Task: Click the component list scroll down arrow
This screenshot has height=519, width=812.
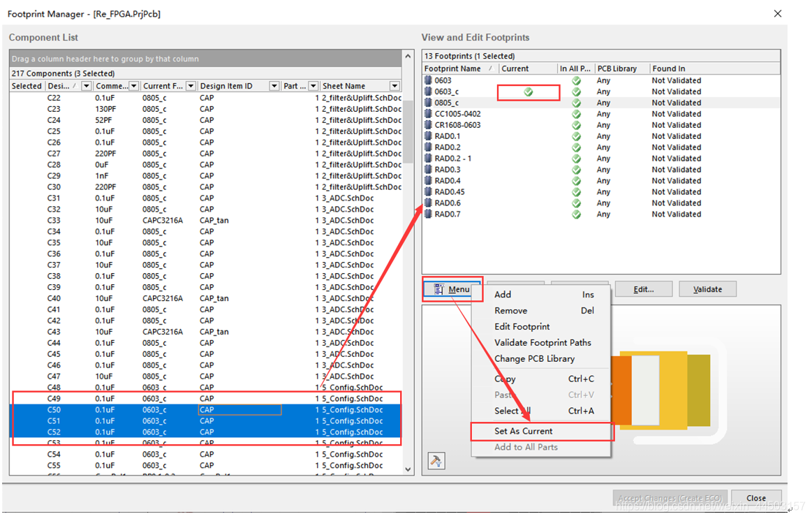Action: (x=408, y=469)
